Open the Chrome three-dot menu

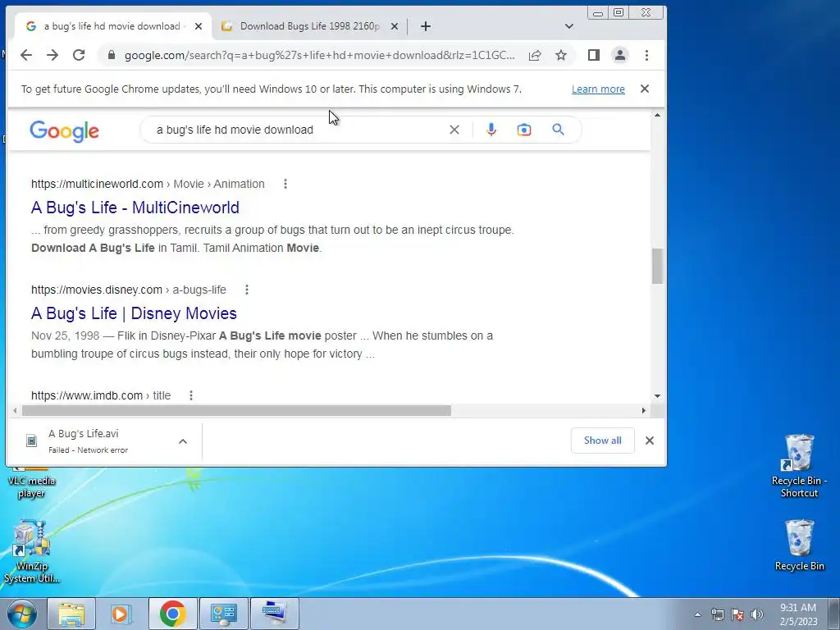click(646, 55)
